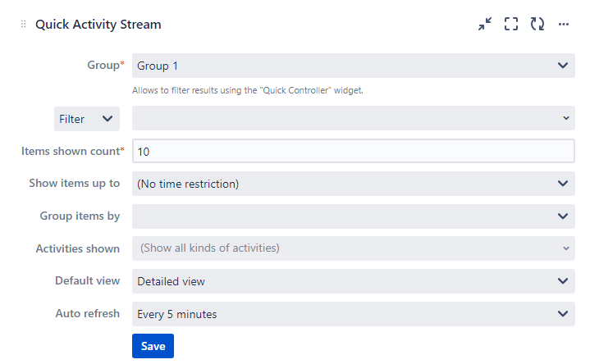The image size is (590, 364).
Task: Click the drag handle beside Quick Activity Stream
Action: 23,25
